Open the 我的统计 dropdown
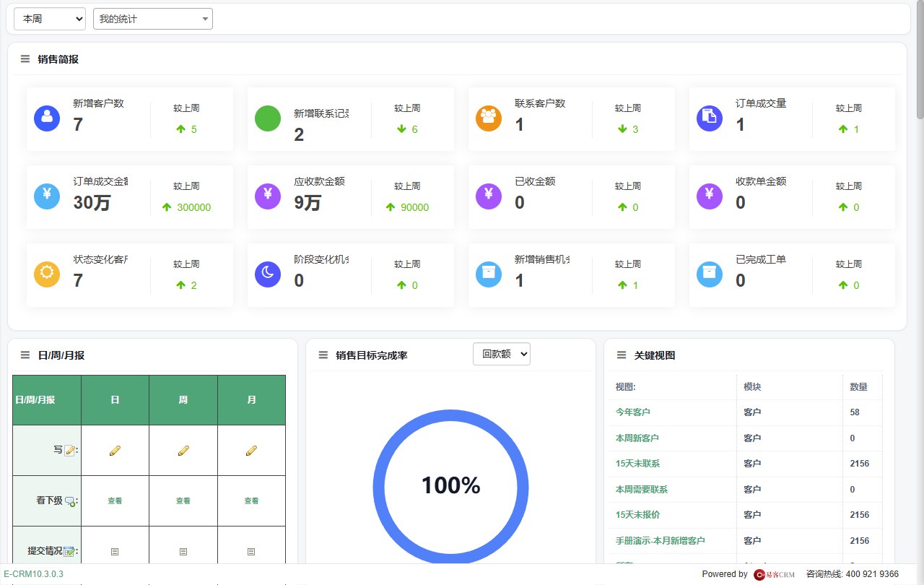Image resolution: width=924 pixels, height=585 pixels. point(153,19)
